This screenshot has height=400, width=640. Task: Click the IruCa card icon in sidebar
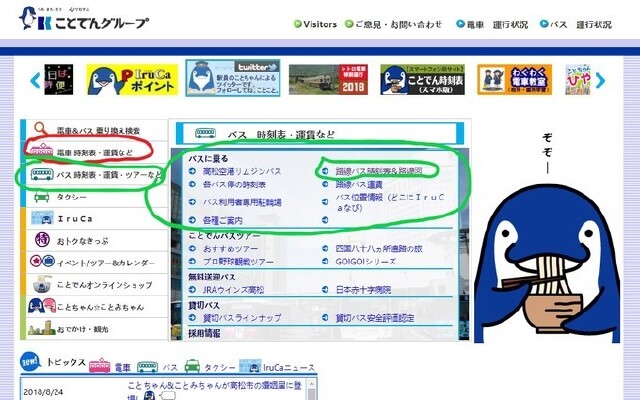coord(42,218)
